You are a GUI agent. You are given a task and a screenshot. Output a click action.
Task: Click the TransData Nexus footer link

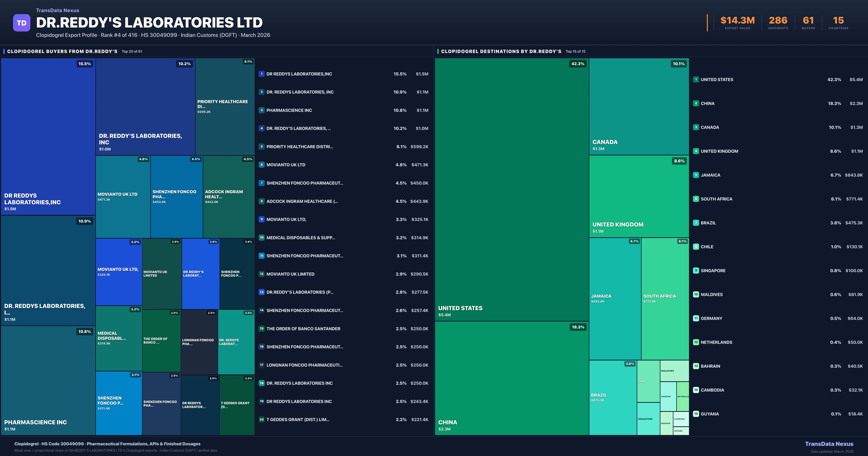coord(829,444)
